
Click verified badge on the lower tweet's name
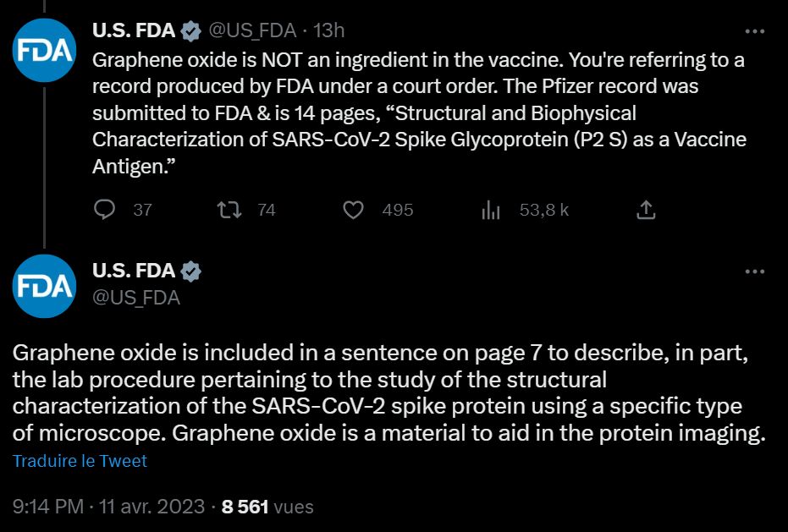pos(191,271)
